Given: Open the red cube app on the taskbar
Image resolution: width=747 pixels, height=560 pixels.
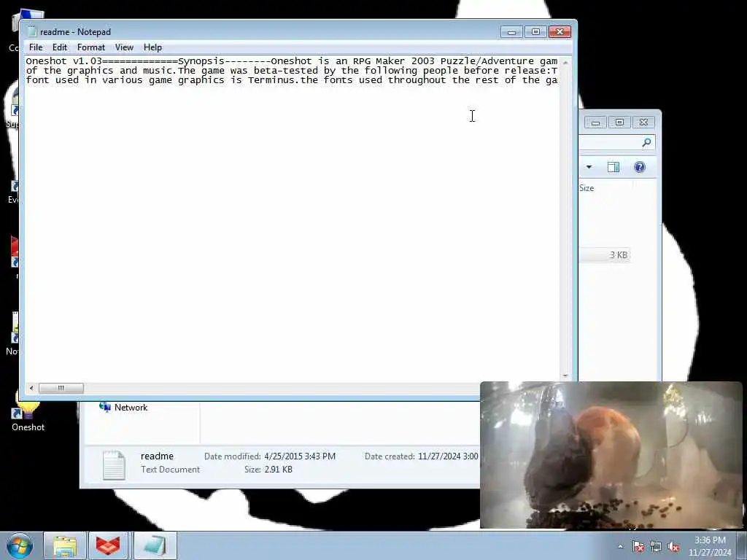Looking at the screenshot, I should tap(108, 545).
